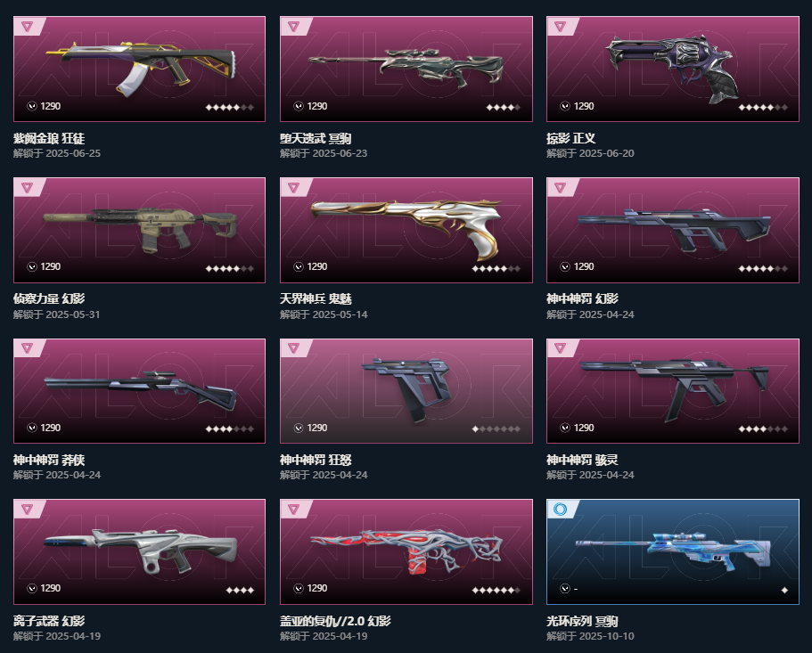Click the upgrade level diamonds on 天界神兵 鬼魅

point(496,268)
